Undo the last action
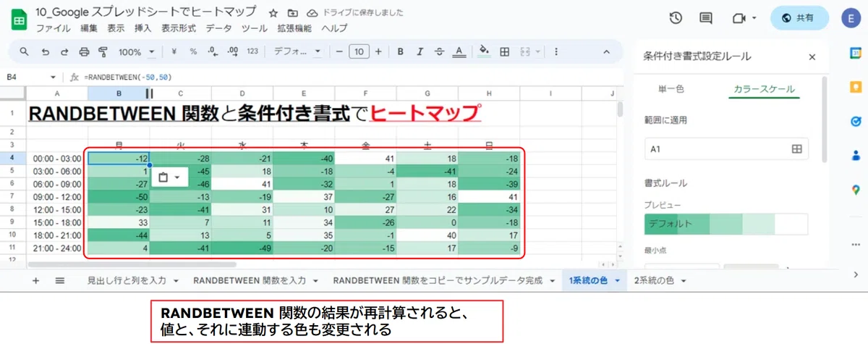 (x=45, y=52)
